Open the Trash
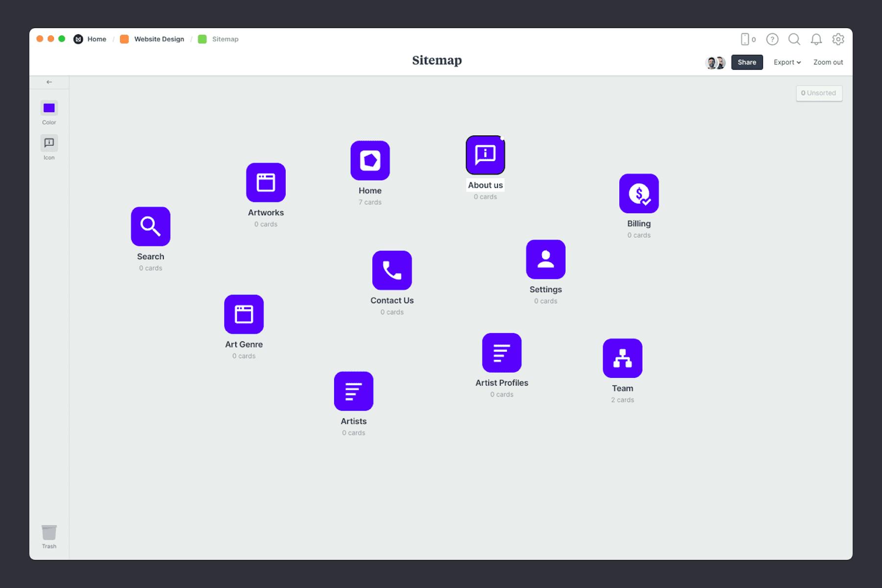Viewport: 882px width, 588px height. pyautogui.click(x=49, y=532)
